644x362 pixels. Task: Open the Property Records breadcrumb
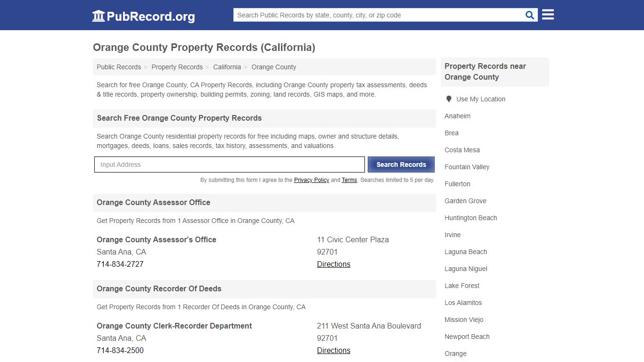[177, 67]
